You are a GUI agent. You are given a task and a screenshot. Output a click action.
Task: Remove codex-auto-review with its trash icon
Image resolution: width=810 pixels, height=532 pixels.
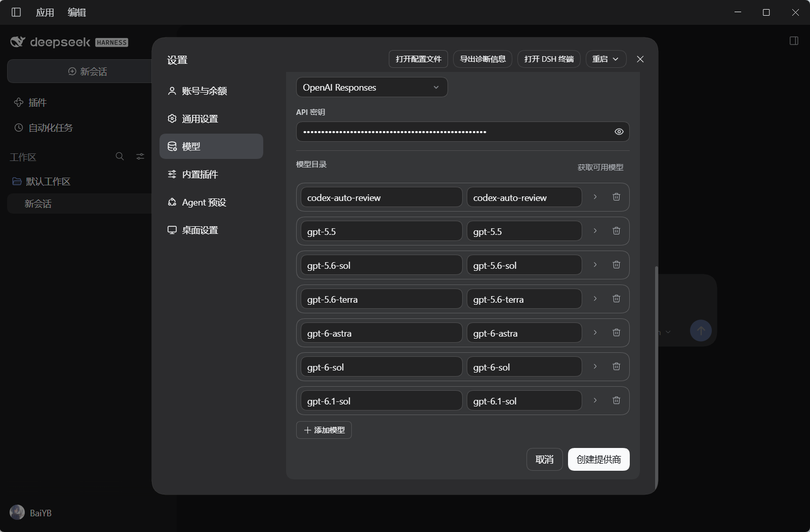616,197
